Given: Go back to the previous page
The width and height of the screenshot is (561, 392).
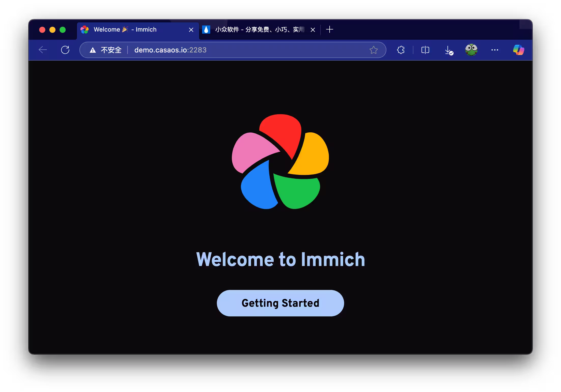Looking at the screenshot, I should [x=43, y=50].
